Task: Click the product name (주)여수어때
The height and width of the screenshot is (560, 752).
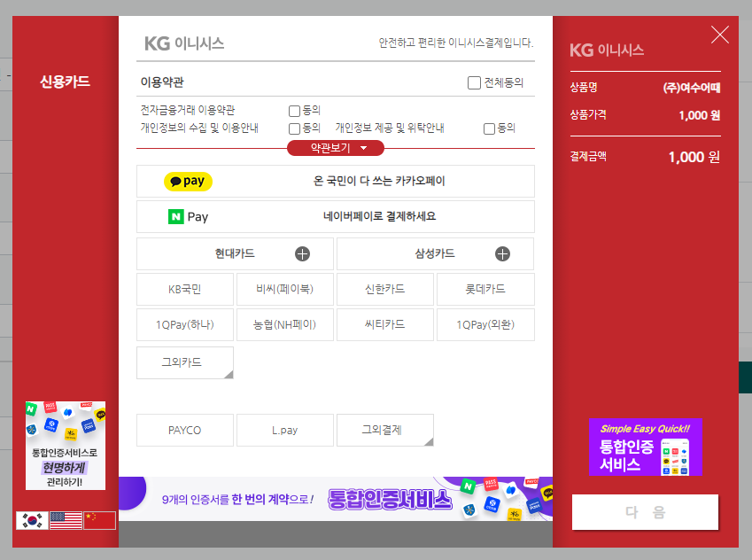Action: (x=692, y=88)
